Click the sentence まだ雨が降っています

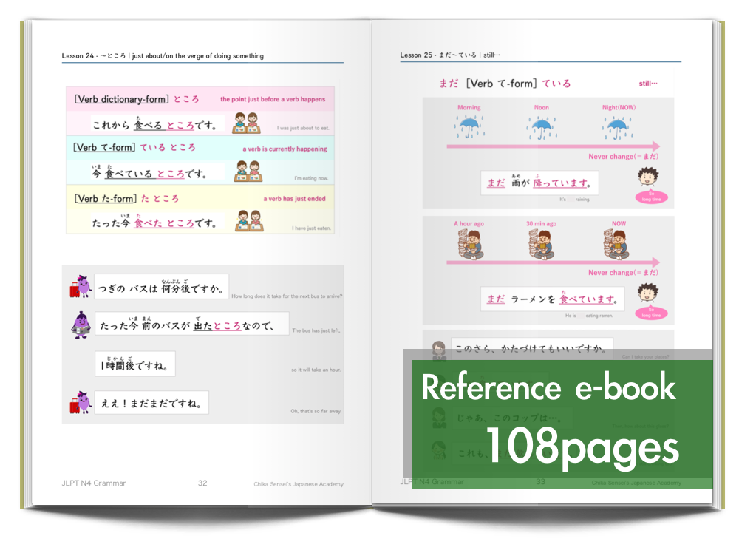(x=539, y=183)
